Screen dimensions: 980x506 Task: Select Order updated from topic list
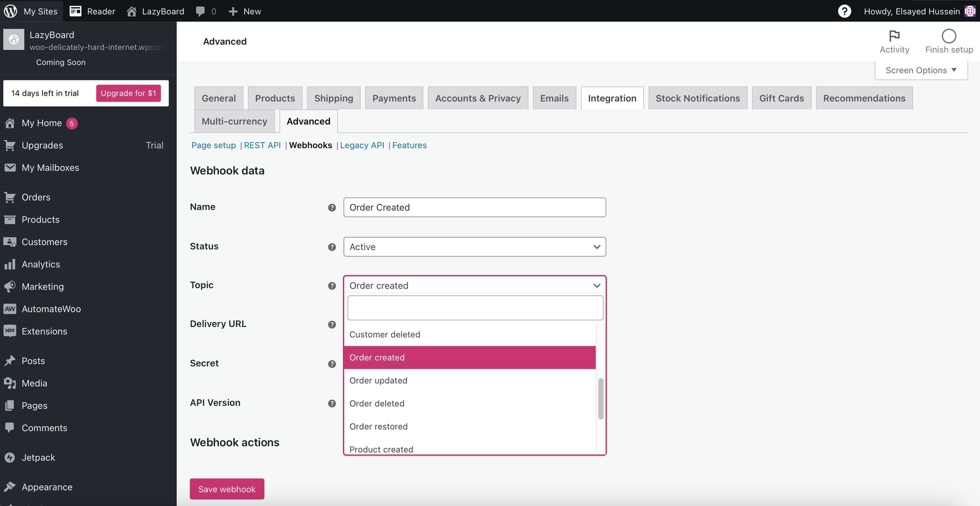pyautogui.click(x=378, y=380)
